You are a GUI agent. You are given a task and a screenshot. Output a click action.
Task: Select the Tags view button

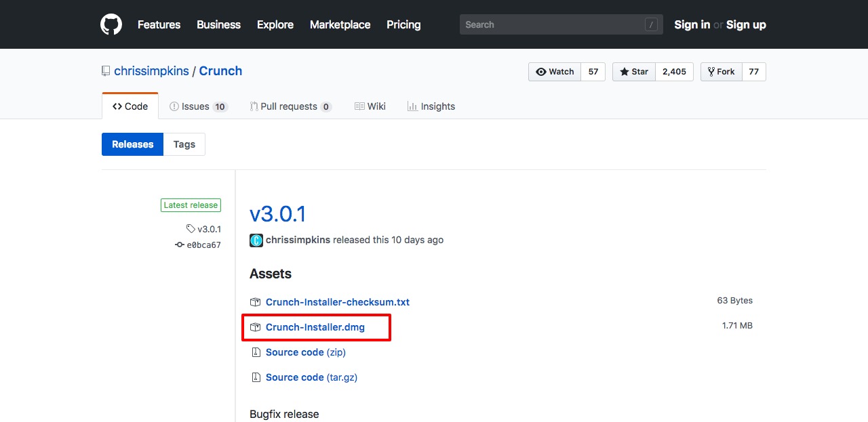point(184,144)
